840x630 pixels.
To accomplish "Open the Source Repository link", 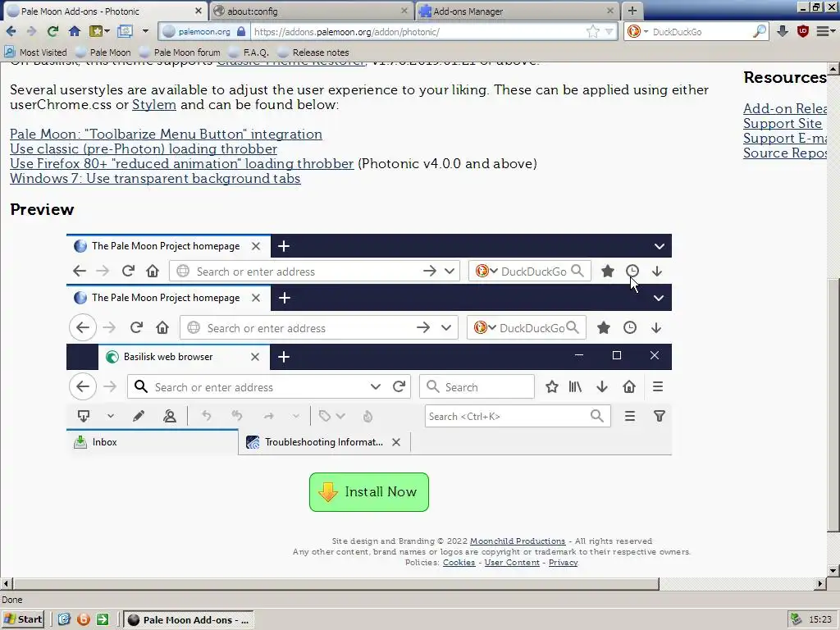I will [785, 153].
